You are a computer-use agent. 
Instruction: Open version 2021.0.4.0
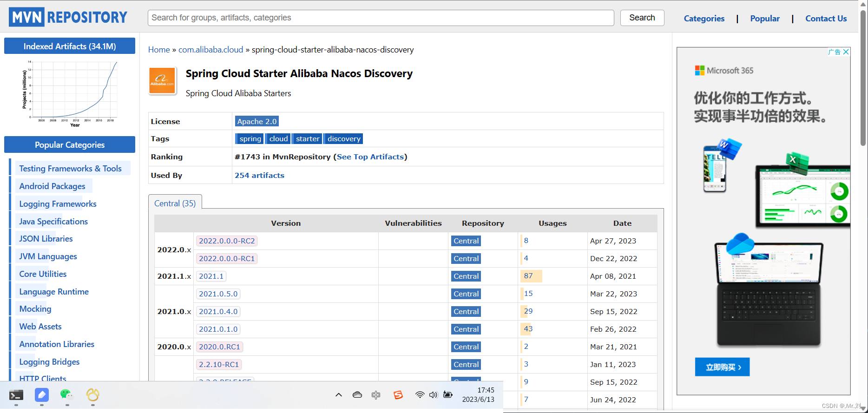click(x=218, y=311)
